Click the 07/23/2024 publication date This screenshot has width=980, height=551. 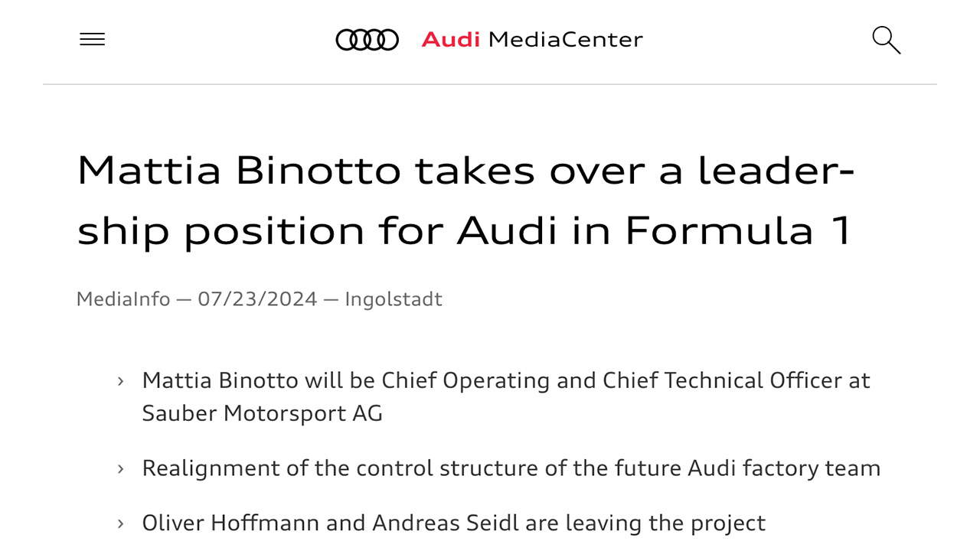coord(257,299)
